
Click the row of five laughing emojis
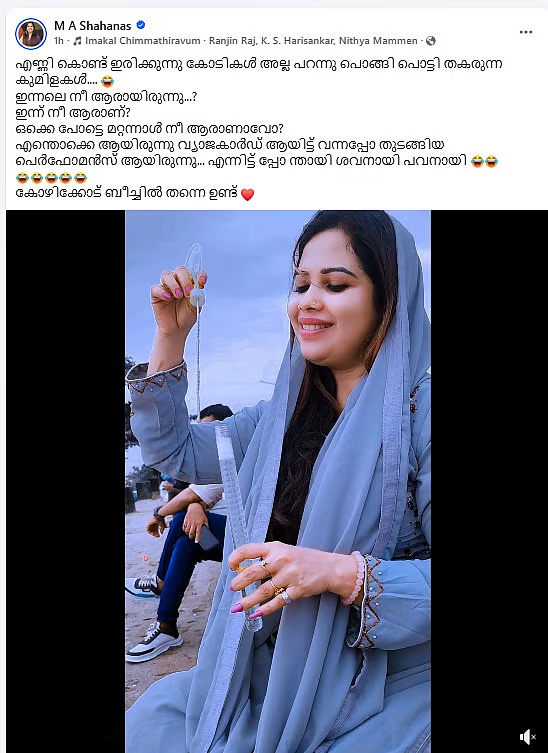coord(51,178)
